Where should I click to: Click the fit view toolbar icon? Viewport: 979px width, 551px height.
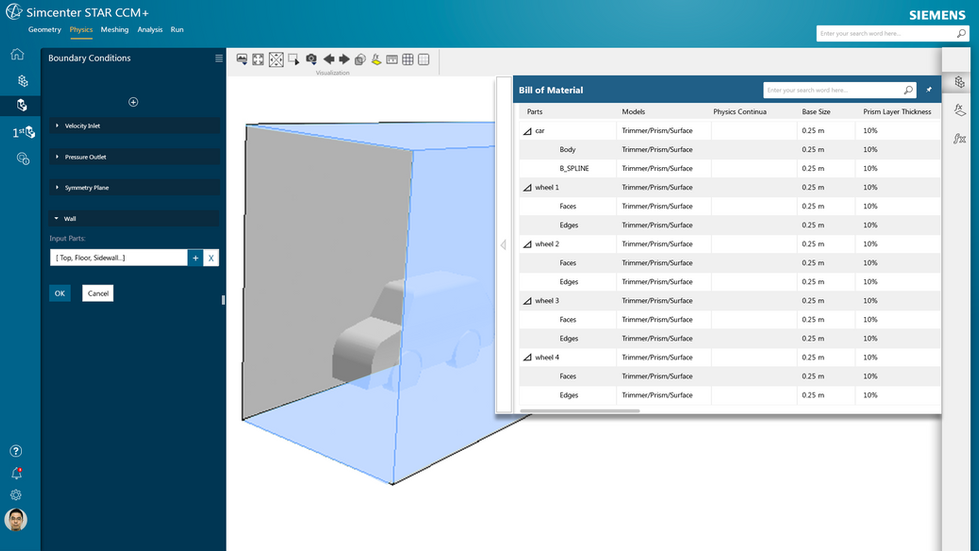[276, 59]
